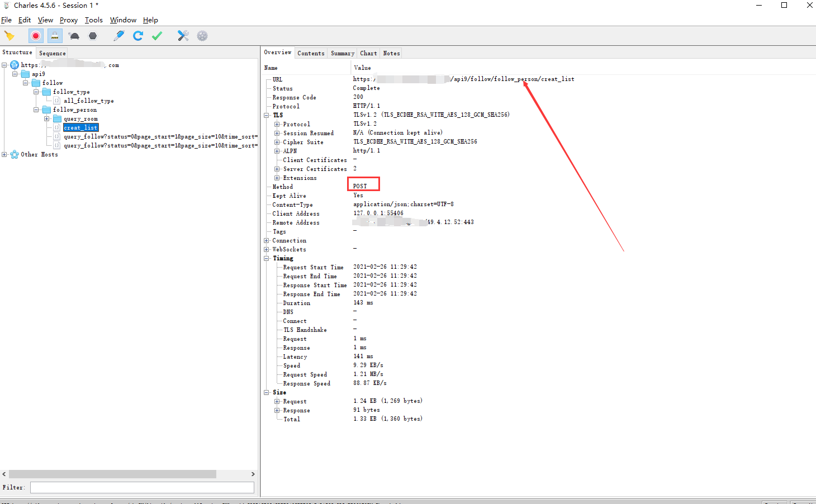This screenshot has height=504, width=816.
Task: Click the green Validate checkmark icon
Action: pos(157,36)
